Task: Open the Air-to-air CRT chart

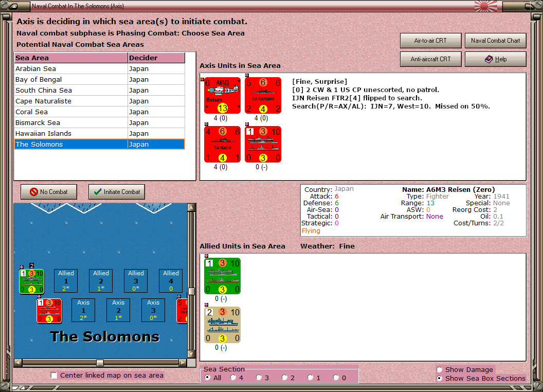Action: coord(430,41)
